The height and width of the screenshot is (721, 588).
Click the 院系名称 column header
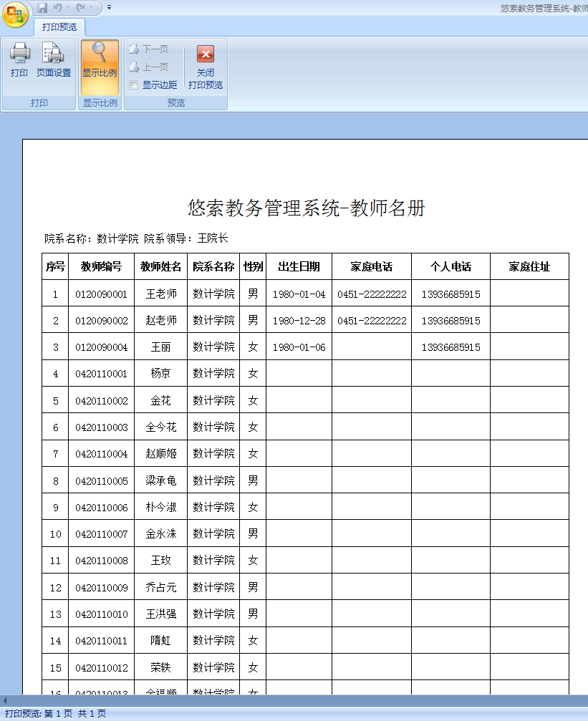213,266
